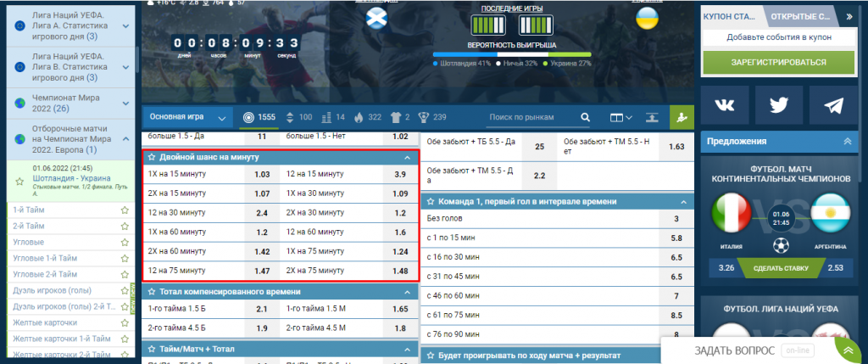Filter markets by flame icon (322)
868x364 pixels.
point(358,117)
